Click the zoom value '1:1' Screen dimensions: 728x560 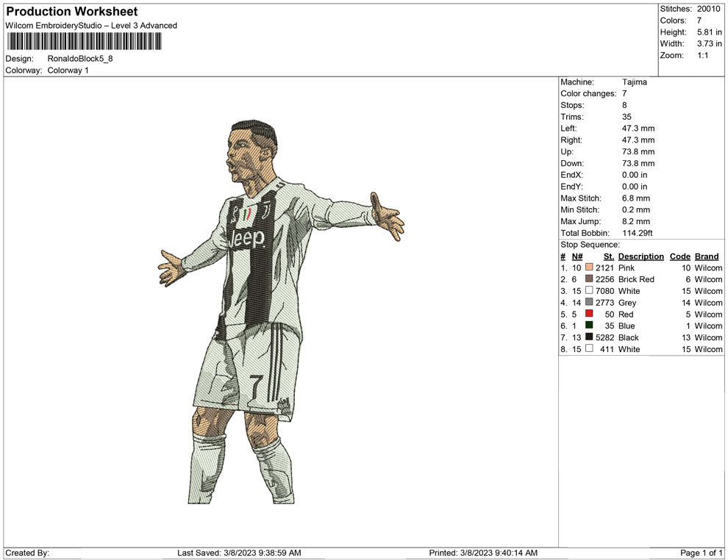(x=702, y=55)
